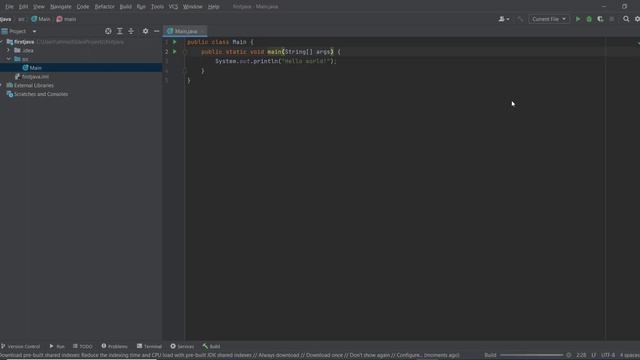Open the Run menu

coord(141,7)
